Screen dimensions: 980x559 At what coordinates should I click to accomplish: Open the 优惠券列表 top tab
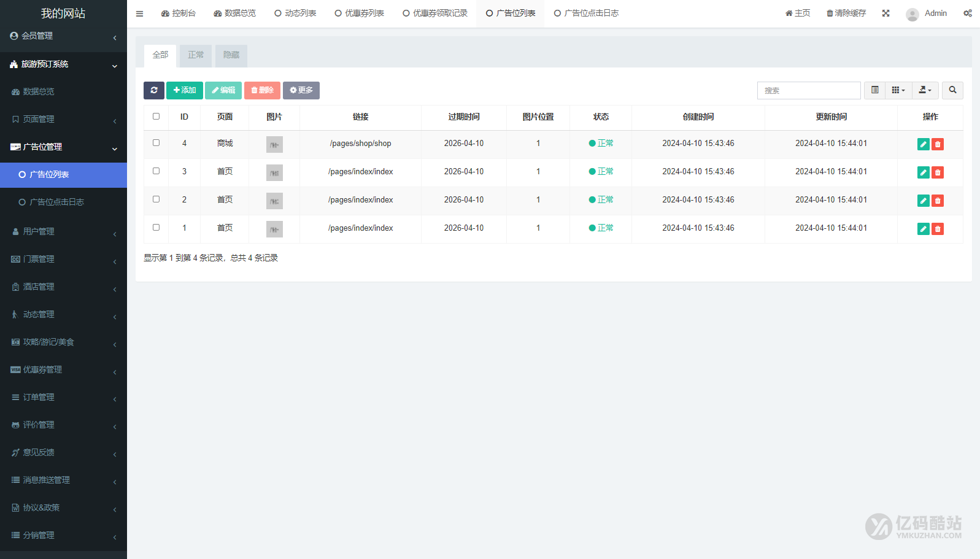[x=360, y=13]
